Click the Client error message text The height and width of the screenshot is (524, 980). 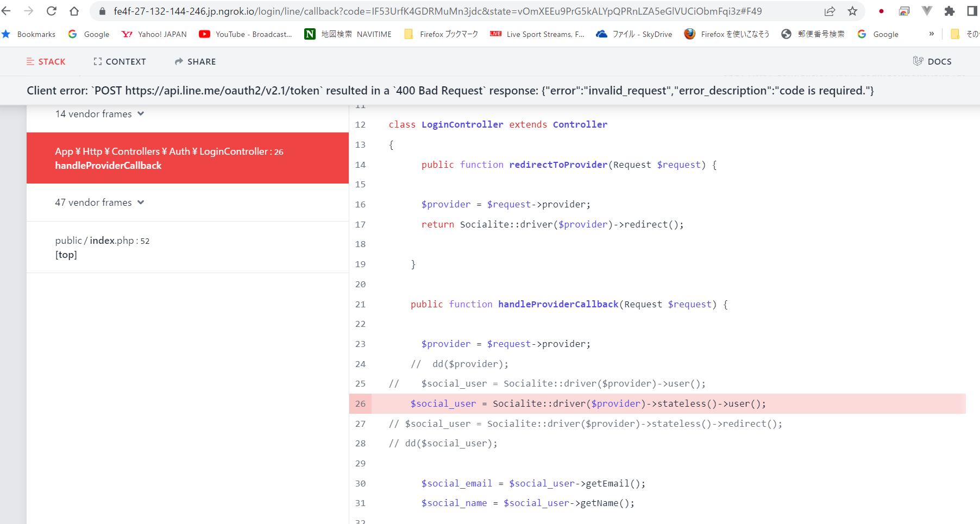[x=450, y=91]
